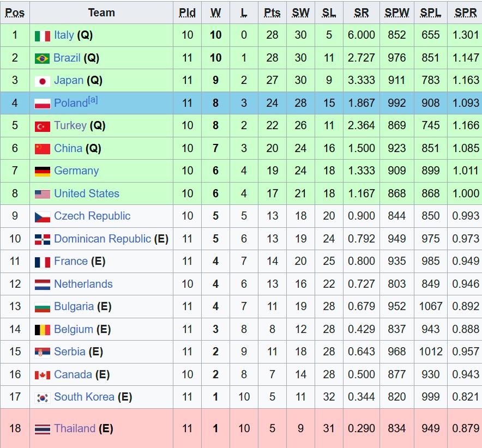Click the Italy flag icon
Viewport: 482px width, 448px height.
pos(42,35)
